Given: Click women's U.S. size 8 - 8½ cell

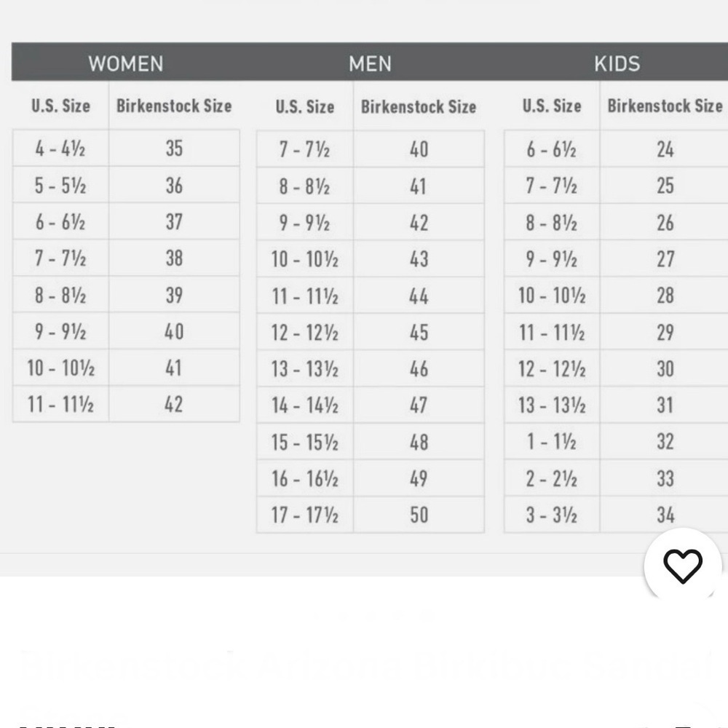Looking at the screenshot, I should (60, 296).
